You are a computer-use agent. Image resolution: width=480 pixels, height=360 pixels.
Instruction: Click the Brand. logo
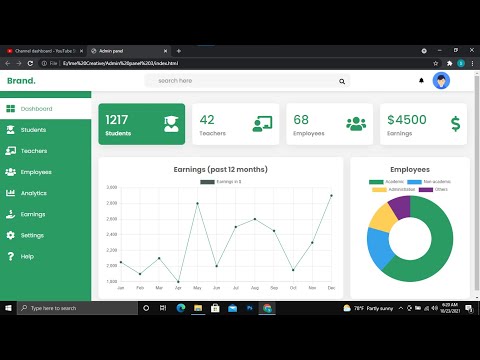point(21,81)
